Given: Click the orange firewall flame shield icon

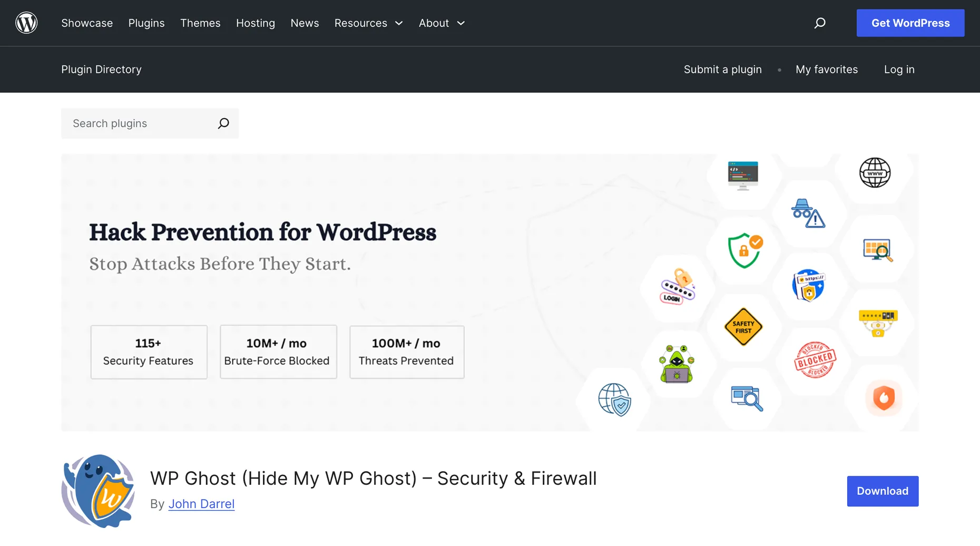Looking at the screenshot, I should [884, 398].
